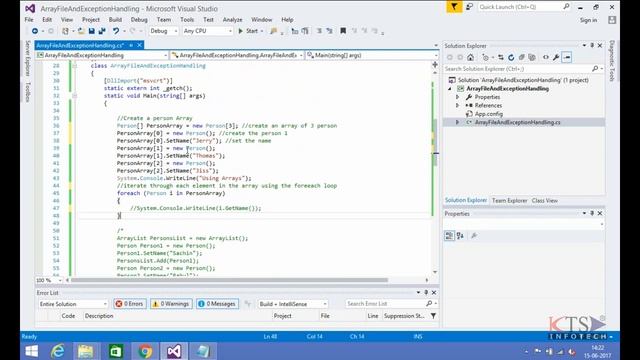Click the code editor vertical scrollbar thumb

[x=435, y=143]
